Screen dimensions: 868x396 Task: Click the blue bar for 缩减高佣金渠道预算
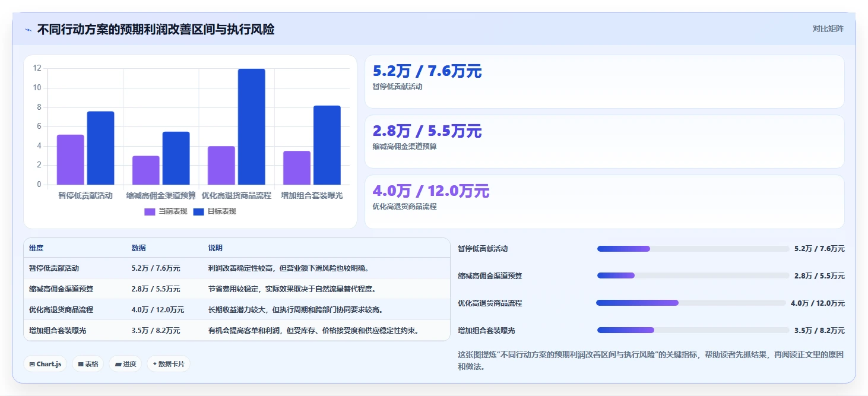tap(176, 158)
